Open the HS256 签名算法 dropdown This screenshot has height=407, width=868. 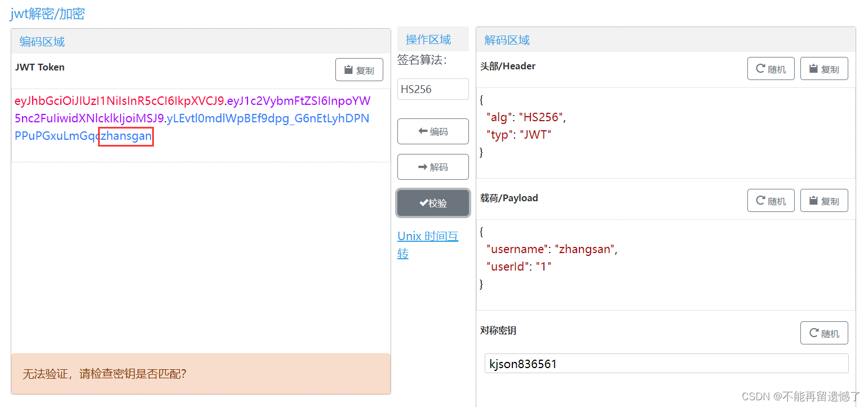(433, 89)
